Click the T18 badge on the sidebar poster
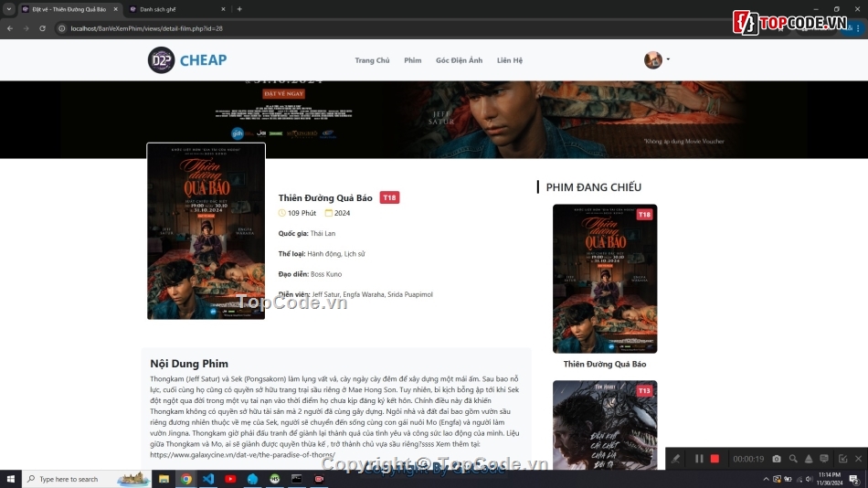The width and height of the screenshot is (868, 488). (x=644, y=215)
